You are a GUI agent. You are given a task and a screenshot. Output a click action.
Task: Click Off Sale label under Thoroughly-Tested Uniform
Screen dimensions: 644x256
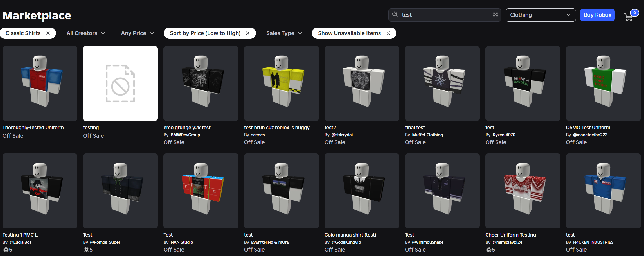[x=13, y=136]
